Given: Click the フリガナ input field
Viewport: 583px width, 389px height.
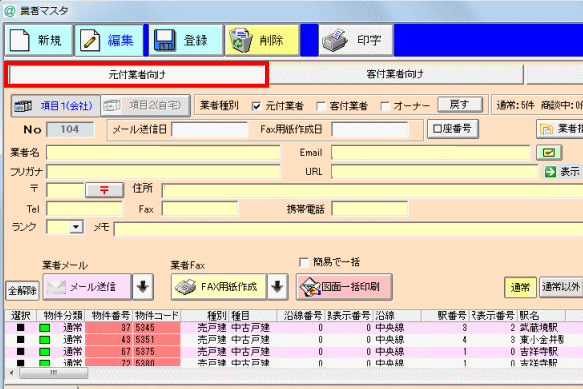Looking at the screenshot, I should [163, 172].
